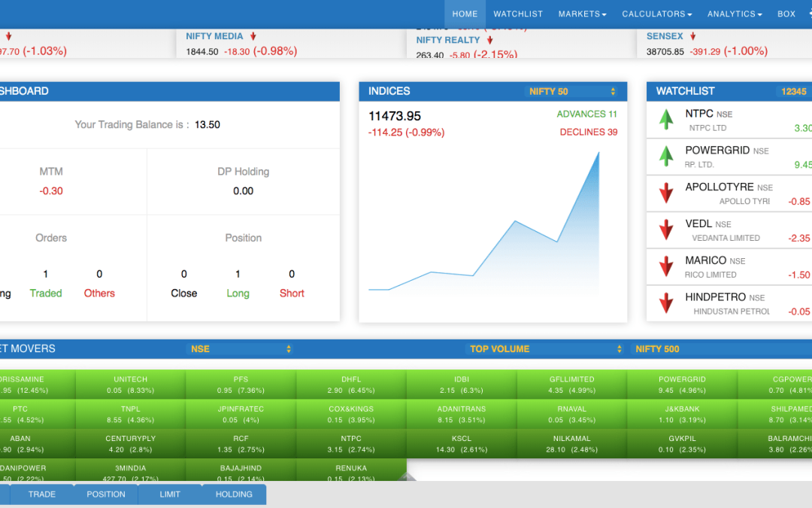
Task: Click the CENTURYPLY heatmap tile
Action: (x=131, y=444)
